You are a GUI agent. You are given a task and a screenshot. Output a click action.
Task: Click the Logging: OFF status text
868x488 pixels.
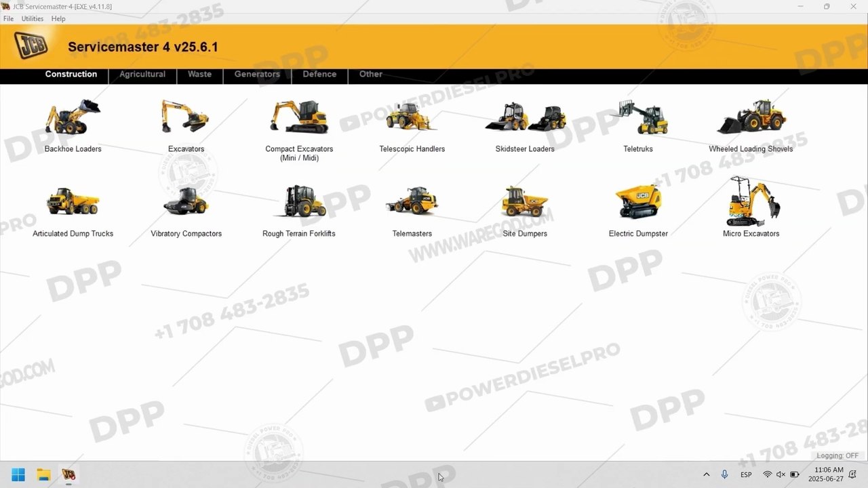tap(837, 456)
